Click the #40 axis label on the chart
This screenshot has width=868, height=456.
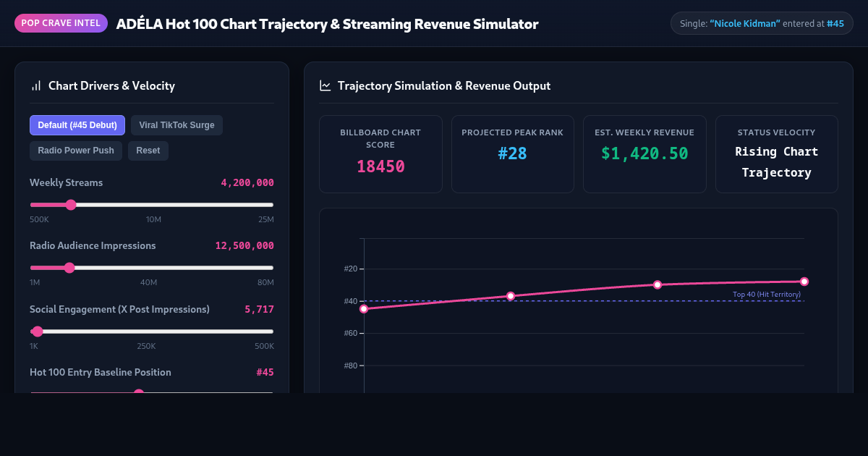tap(351, 301)
